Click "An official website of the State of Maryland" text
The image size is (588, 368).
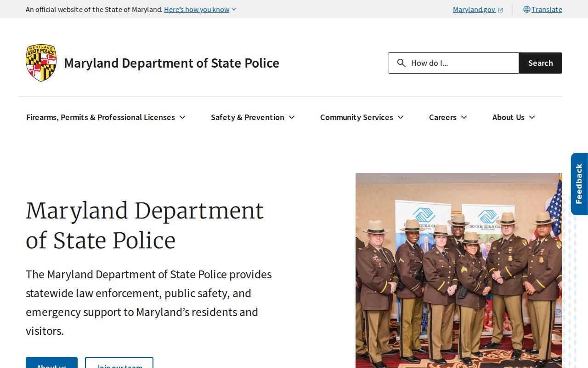click(94, 9)
